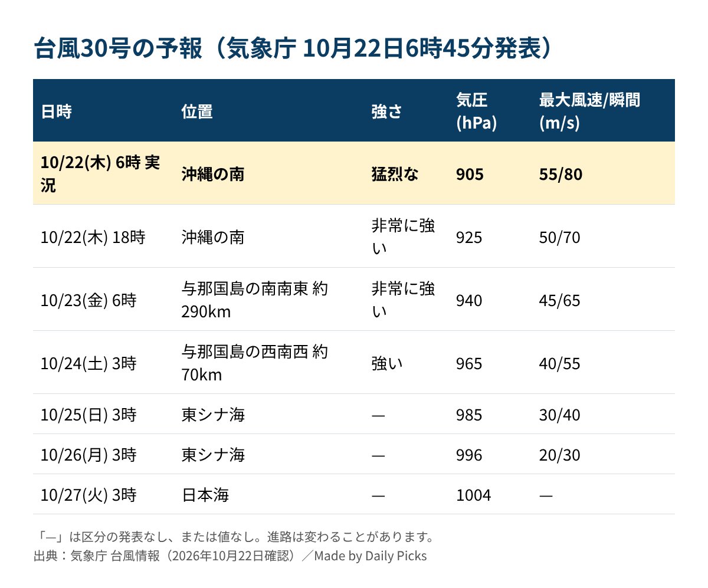Click 与那国島の西南西 約70km position
This screenshot has height=588, width=708.
(255, 363)
